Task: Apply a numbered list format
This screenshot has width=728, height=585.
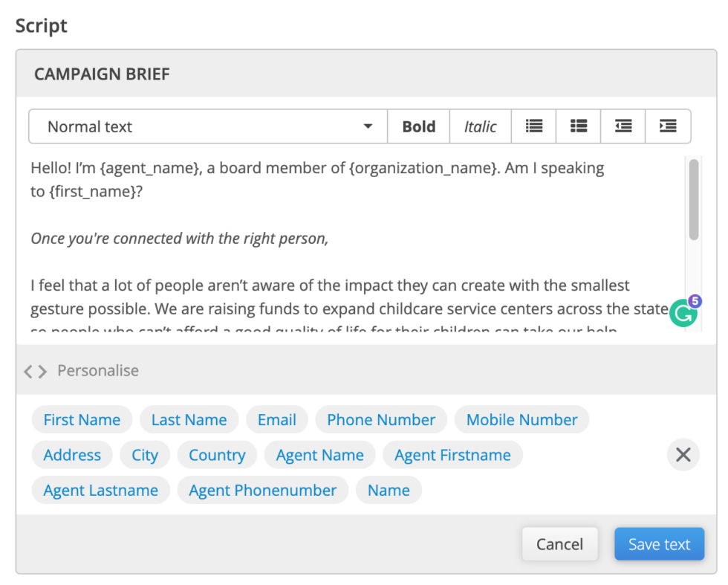Action: [578, 126]
